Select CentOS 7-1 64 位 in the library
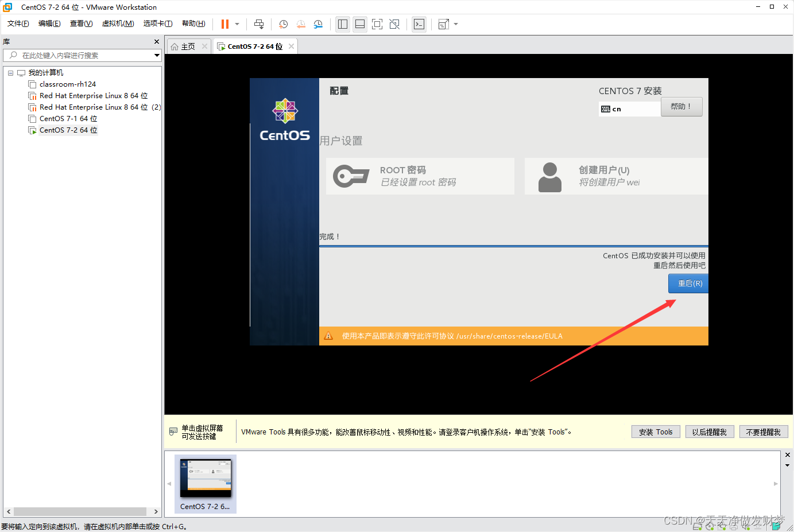 [68, 119]
